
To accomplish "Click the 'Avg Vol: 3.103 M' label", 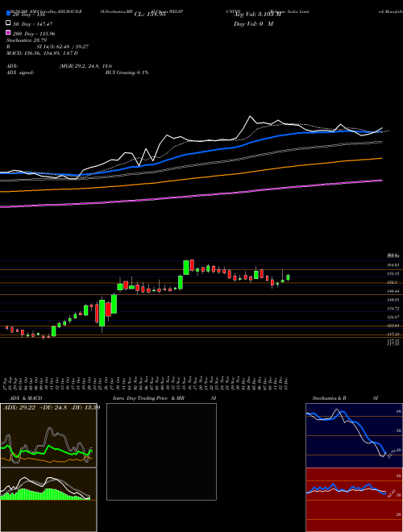I will pyautogui.click(x=257, y=15).
